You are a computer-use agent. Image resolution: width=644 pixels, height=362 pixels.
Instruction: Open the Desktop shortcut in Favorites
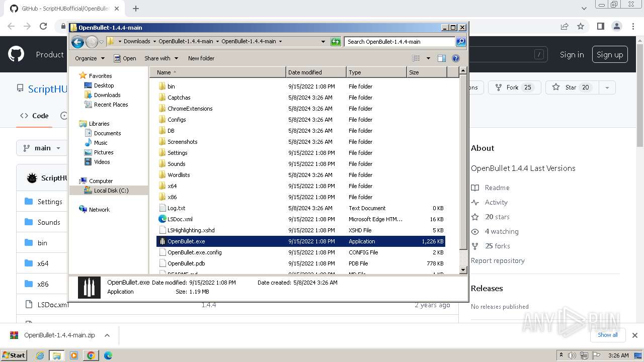coord(104,85)
